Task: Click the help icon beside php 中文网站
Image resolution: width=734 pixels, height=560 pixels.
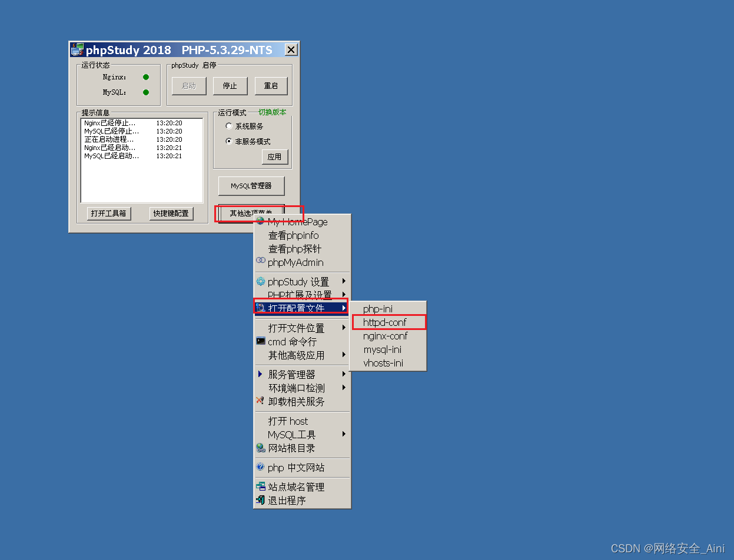Action: [261, 467]
